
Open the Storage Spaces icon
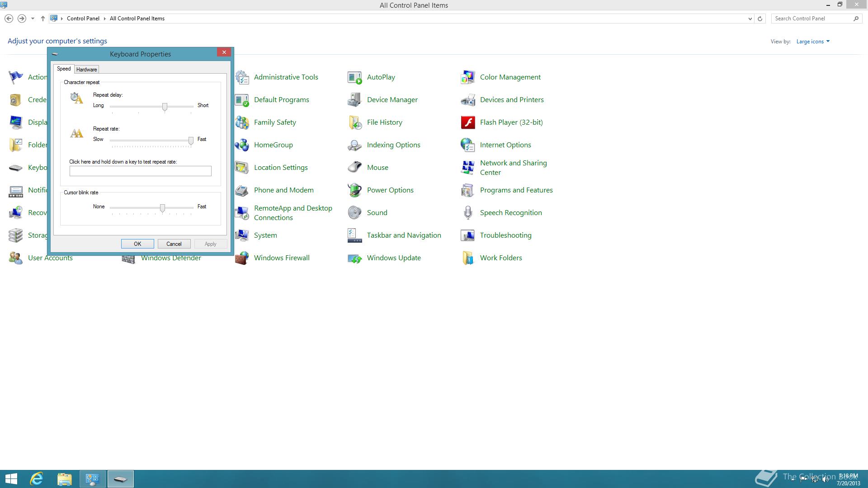(16, 235)
